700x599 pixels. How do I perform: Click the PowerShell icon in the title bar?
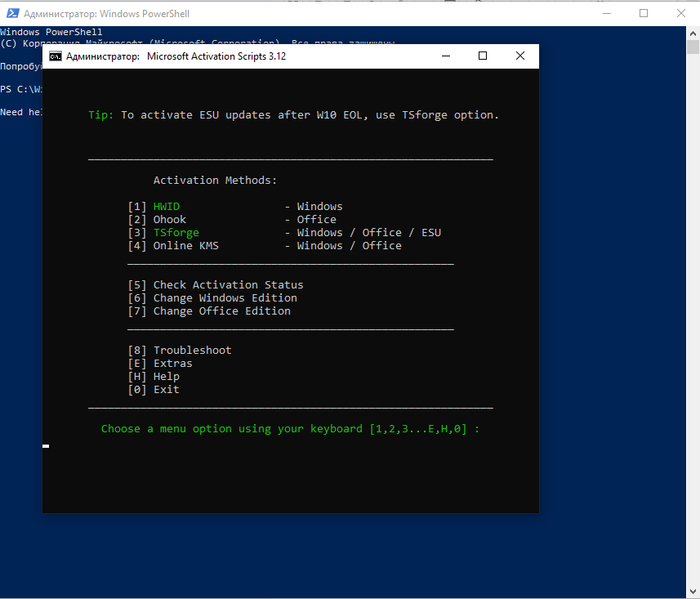coord(12,13)
